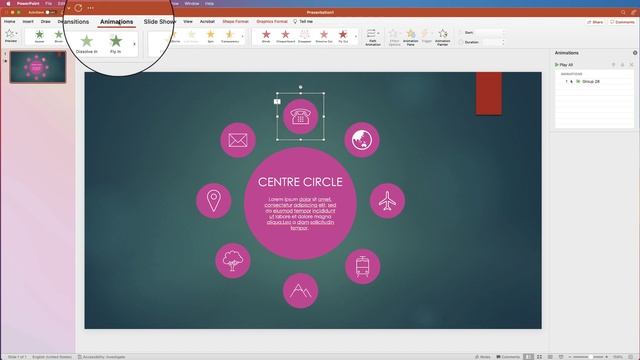Click the CENTRE CIRCLE title text
Viewport: 640px width, 360px height.
[x=300, y=182]
